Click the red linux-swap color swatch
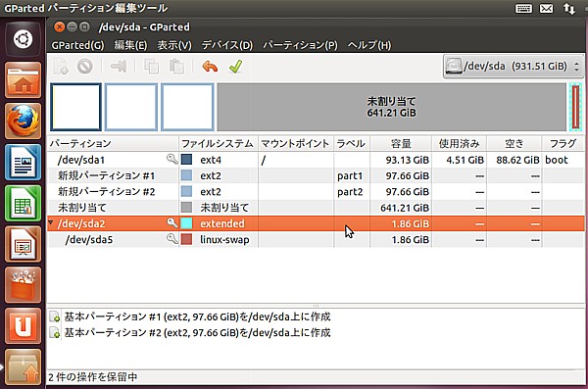This screenshot has width=588, height=389. click(186, 239)
